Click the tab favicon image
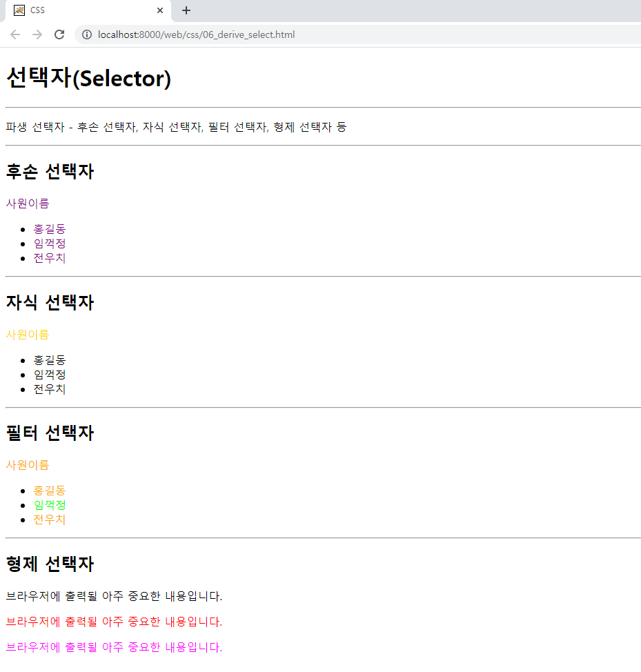Screen dimensions: 641x672 click(x=19, y=10)
